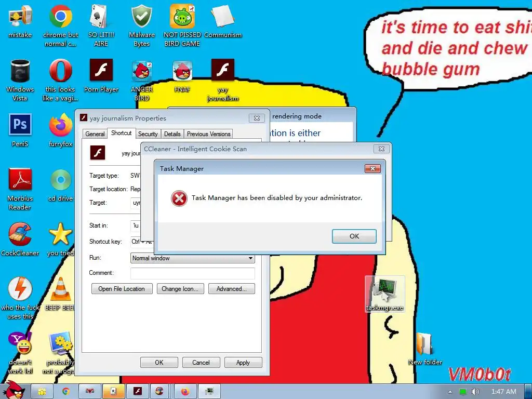The height and width of the screenshot is (399, 532).
Task: Open the Yahoo icon 'doesn't work lol'
Action: pyautogui.click(x=20, y=353)
